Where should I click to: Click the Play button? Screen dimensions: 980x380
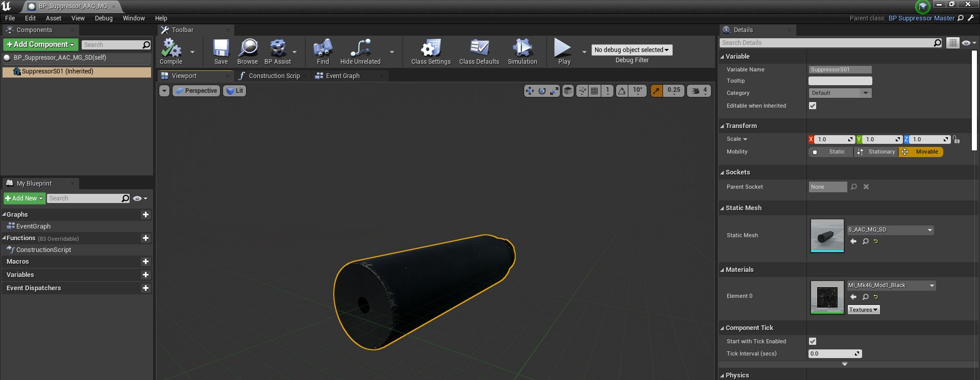(564, 52)
